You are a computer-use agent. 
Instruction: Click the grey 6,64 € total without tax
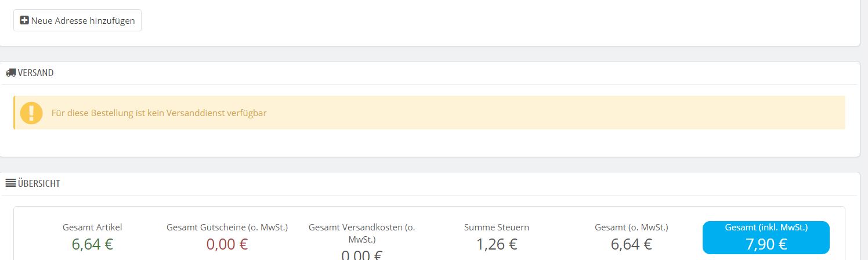click(631, 244)
